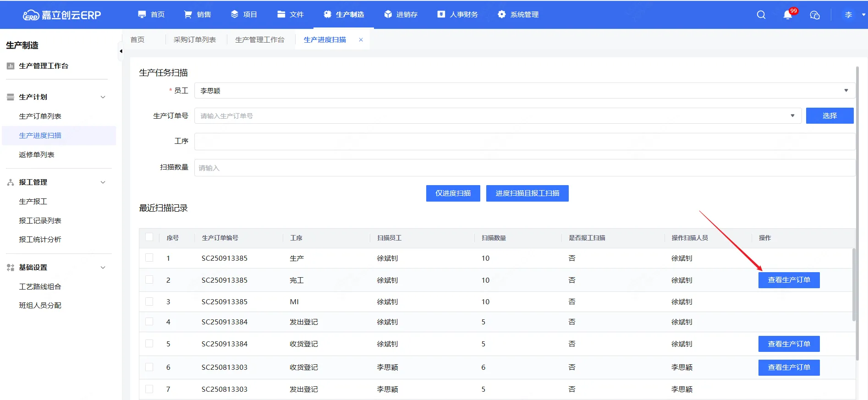Viewport: 868px width, 400px height.
Task: Open notifications bell with 99 badge
Action: [788, 15]
